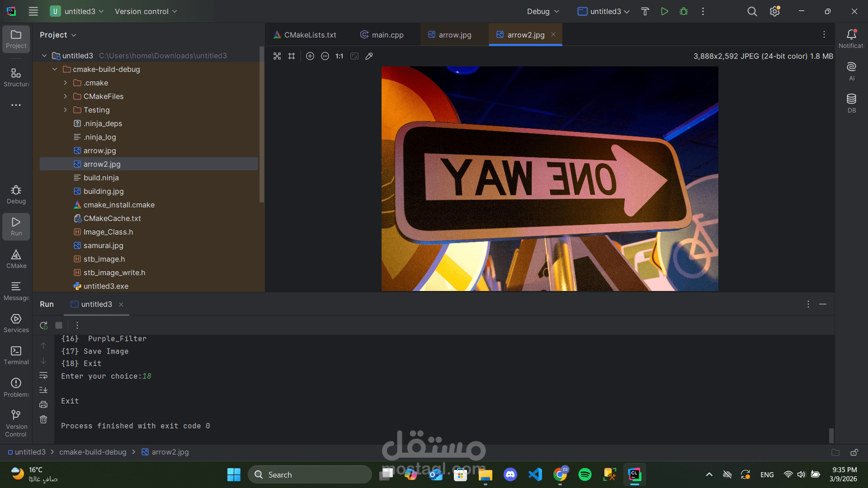The height and width of the screenshot is (488, 868).
Task: Open the Terminal tool window
Action: click(16, 355)
